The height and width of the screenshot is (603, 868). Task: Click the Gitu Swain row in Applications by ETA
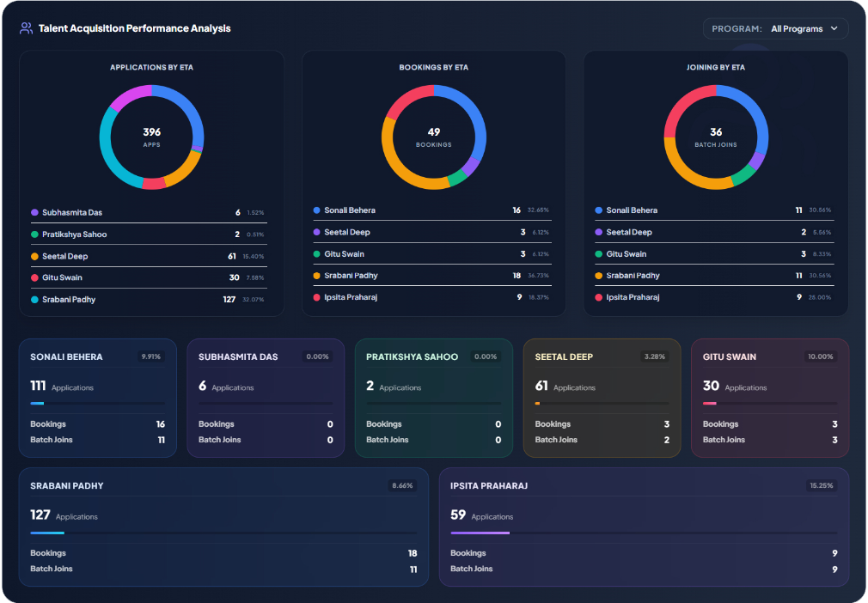coord(149,277)
